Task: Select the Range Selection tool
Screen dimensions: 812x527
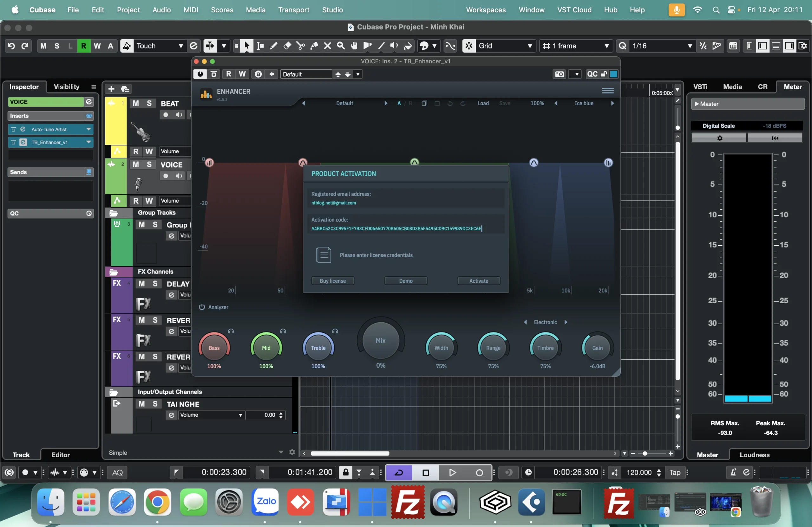Action: [260, 46]
